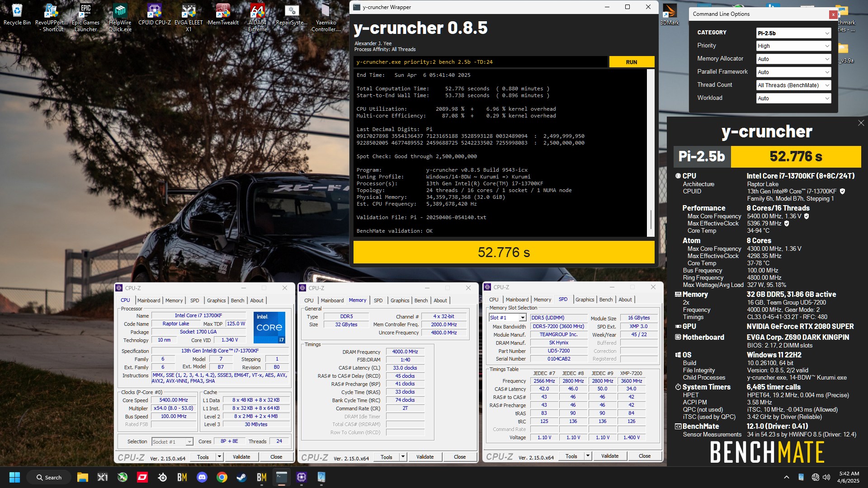Click Validate in the SPD CPU-Z window

click(x=610, y=456)
